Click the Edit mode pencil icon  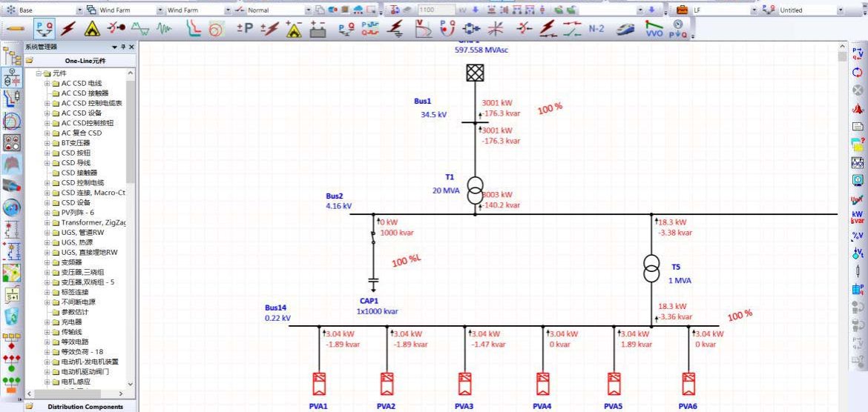point(17,29)
